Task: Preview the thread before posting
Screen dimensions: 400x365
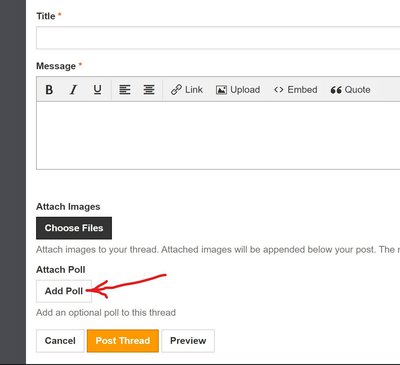Action: point(188,341)
